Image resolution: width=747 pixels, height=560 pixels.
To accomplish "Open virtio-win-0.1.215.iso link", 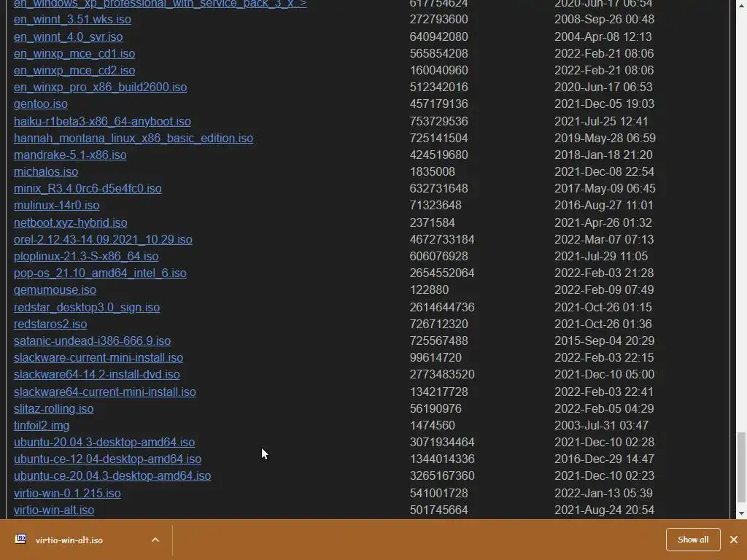I will click(67, 494).
